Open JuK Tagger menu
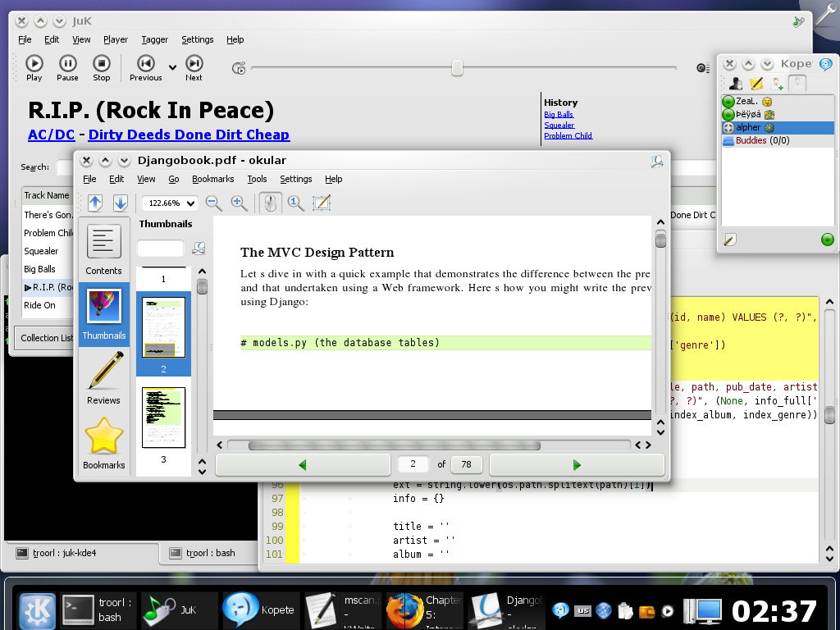The image size is (840, 630). 155,39
